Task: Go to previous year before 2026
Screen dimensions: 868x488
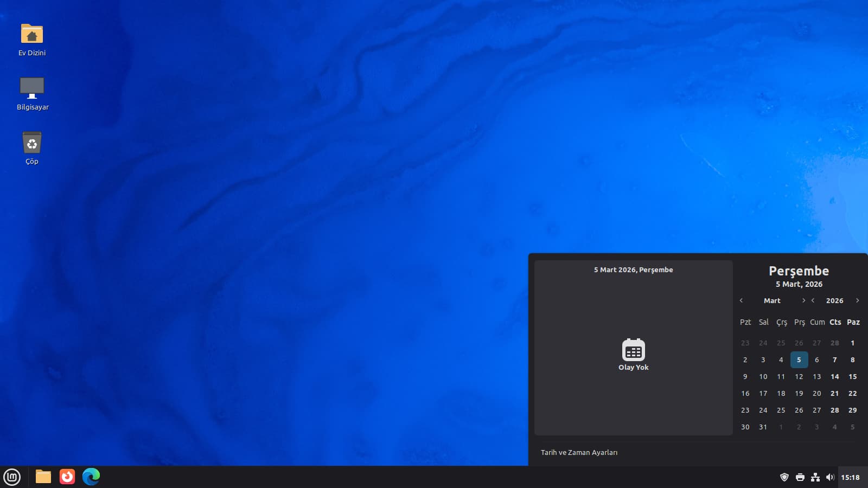Action: point(813,300)
